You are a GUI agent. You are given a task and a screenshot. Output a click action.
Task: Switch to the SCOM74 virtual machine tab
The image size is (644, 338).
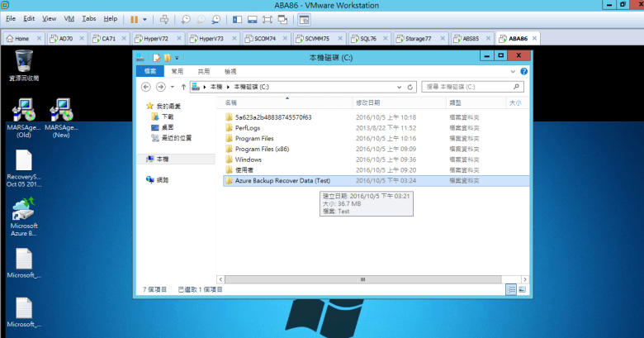tap(264, 38)
